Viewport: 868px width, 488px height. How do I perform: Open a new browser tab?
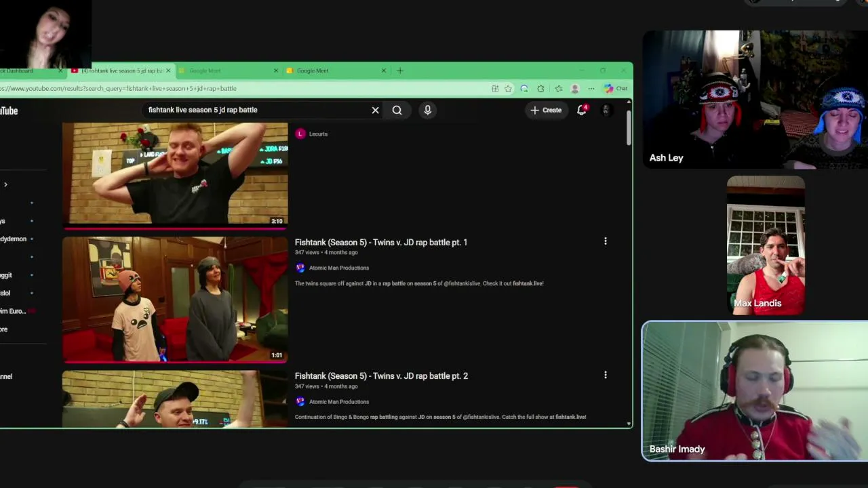click(x=400, y=70)
